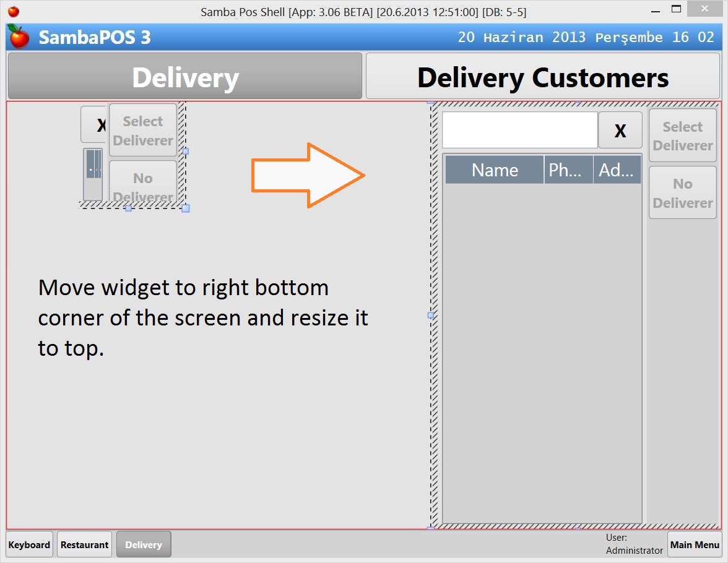The image size is (728, 563).
Task: Open the Delivery Customers top tab
Action: point(543,77)
